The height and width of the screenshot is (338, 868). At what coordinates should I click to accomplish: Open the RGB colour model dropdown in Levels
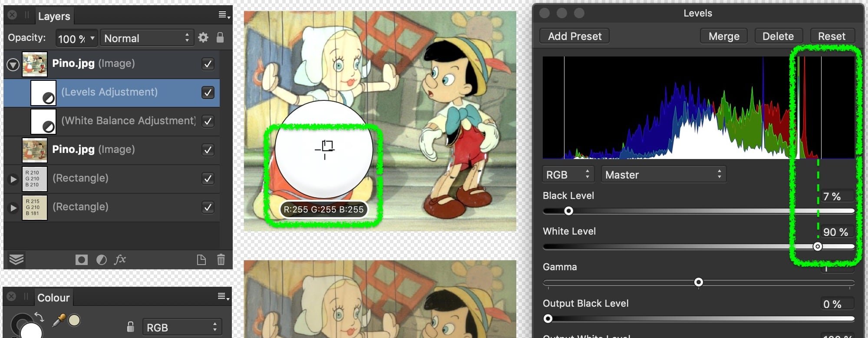[568, 175]
